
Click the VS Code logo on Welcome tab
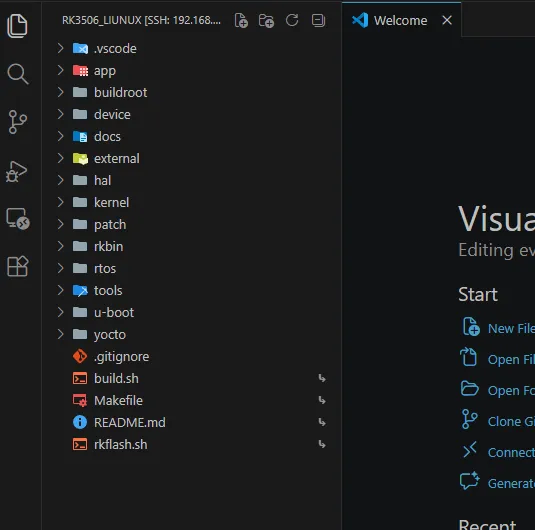tap(360, 20)
